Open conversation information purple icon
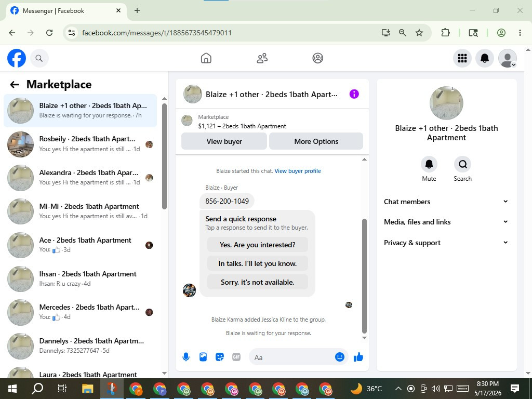 pyautogui.click(x=354, y=94)
